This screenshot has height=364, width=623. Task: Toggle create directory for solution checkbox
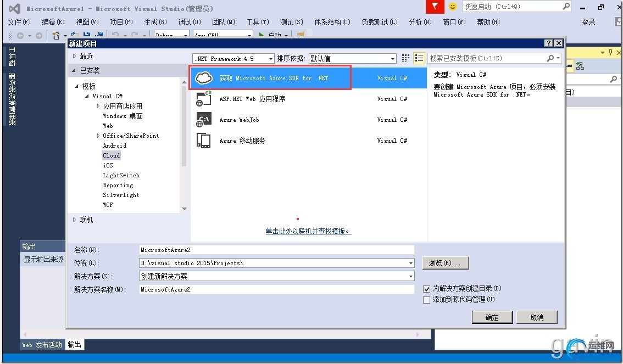[x=427, y=289]
